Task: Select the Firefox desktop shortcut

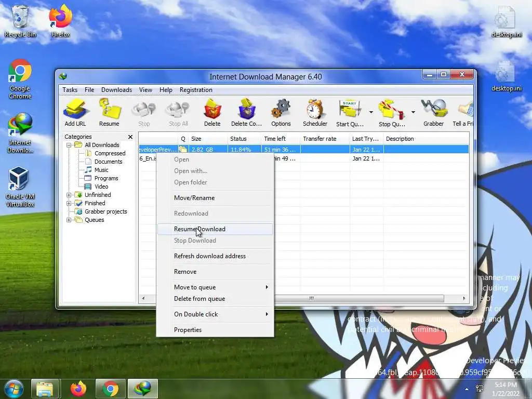Action: (60, 21)
